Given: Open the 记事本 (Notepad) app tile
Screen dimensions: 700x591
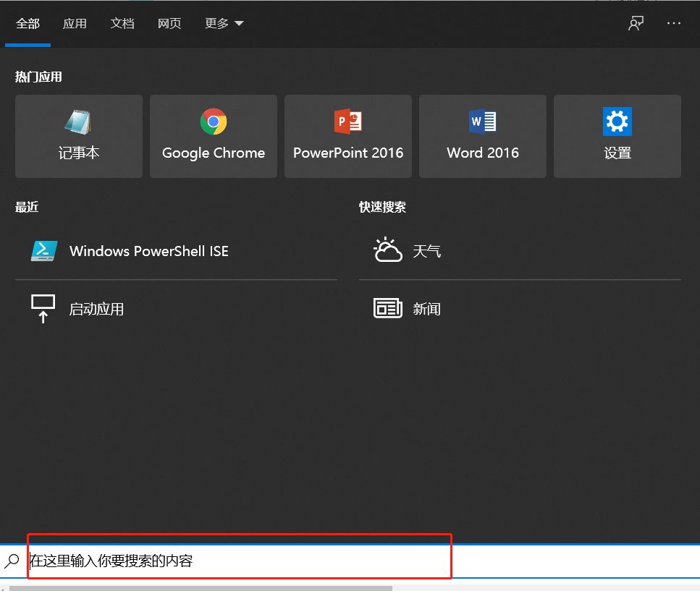Looking at the screenshot, I should click(79, 136).
